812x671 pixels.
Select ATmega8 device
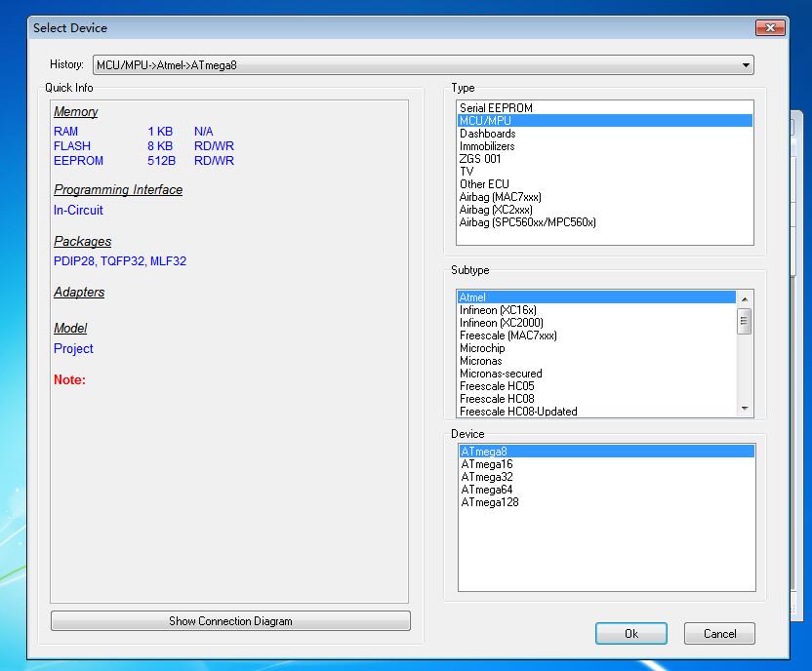[x=606, y=452]
